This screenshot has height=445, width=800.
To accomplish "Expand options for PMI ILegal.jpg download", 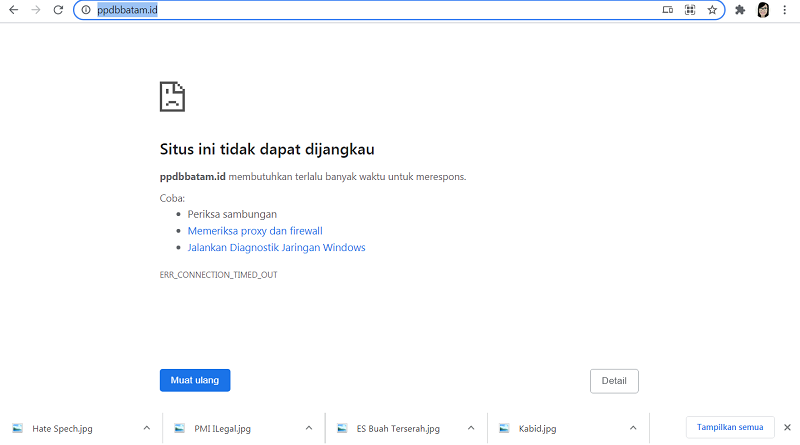I will [x=310, y=428].
